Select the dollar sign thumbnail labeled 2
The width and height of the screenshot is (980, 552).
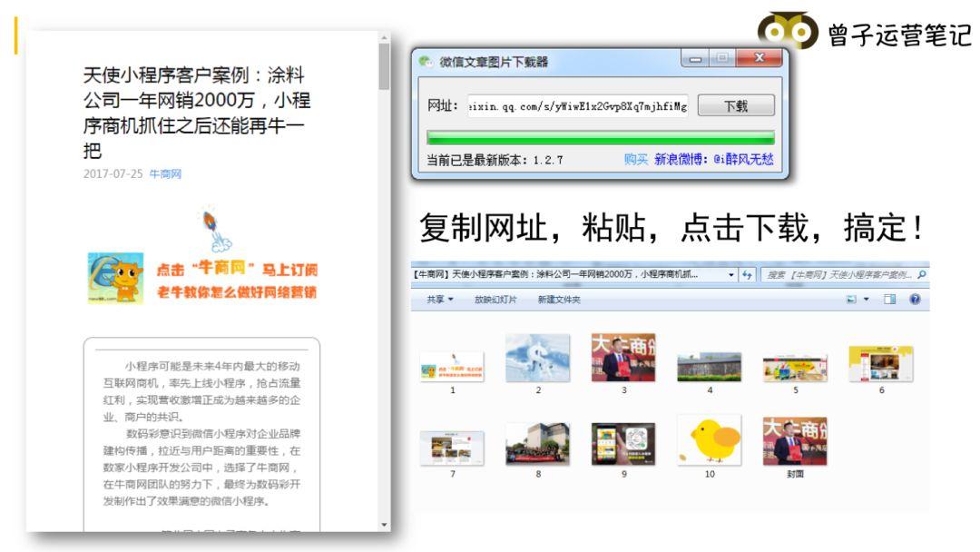[x=537, y=358]
